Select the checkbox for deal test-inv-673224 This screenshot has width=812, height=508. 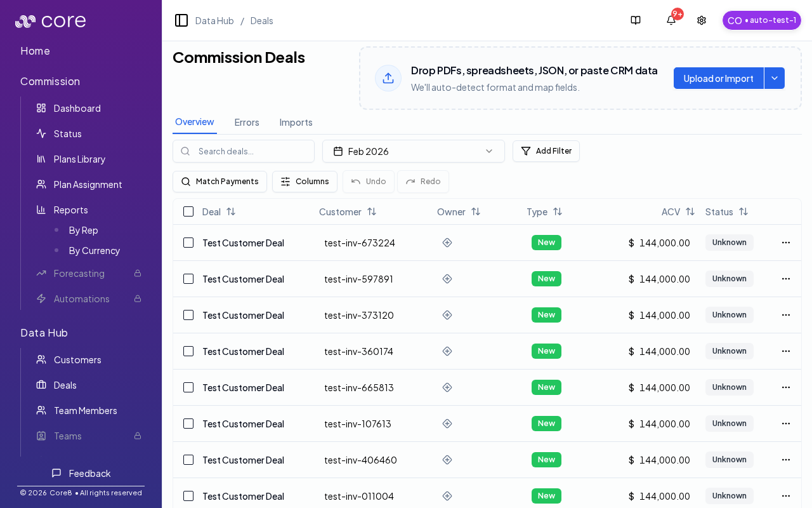tap(188, 242)
